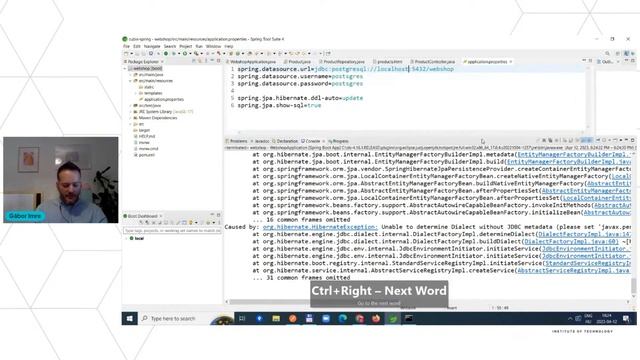This screenshot has height=360, width=640.
Task: Minimize the Boot Dashboard panel
Action: coord(212,215)
